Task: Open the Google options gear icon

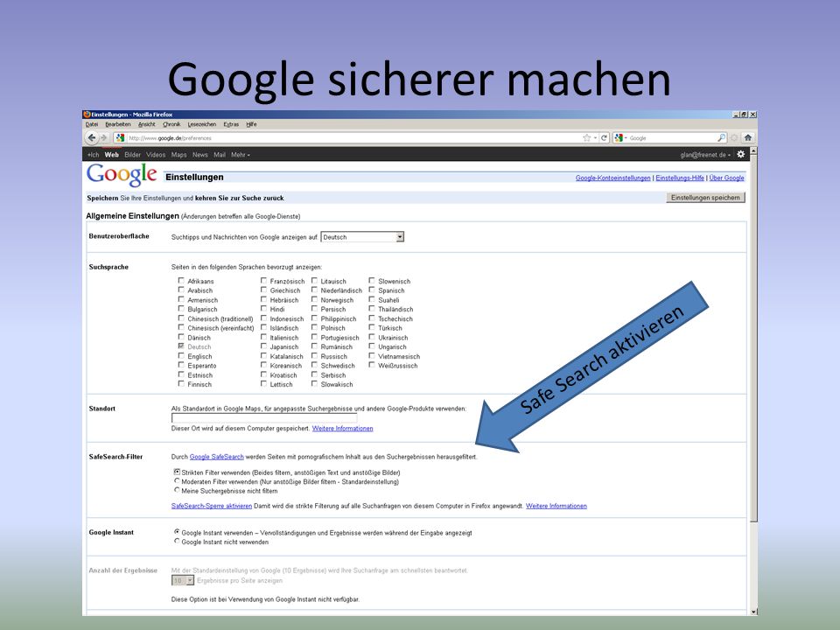Action: [x=741, y=154]
